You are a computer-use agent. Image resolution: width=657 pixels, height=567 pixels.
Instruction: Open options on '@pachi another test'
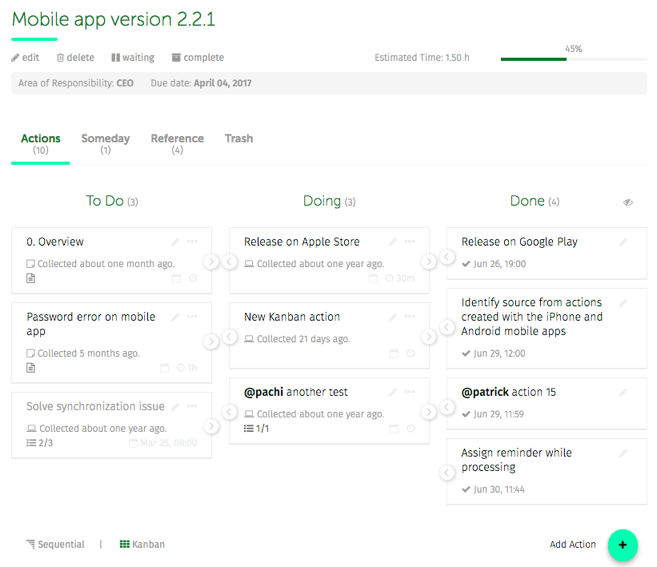click(409, 392)
